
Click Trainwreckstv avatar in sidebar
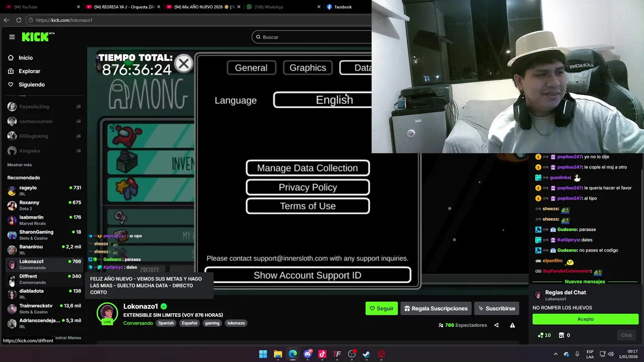click(12, 309)
